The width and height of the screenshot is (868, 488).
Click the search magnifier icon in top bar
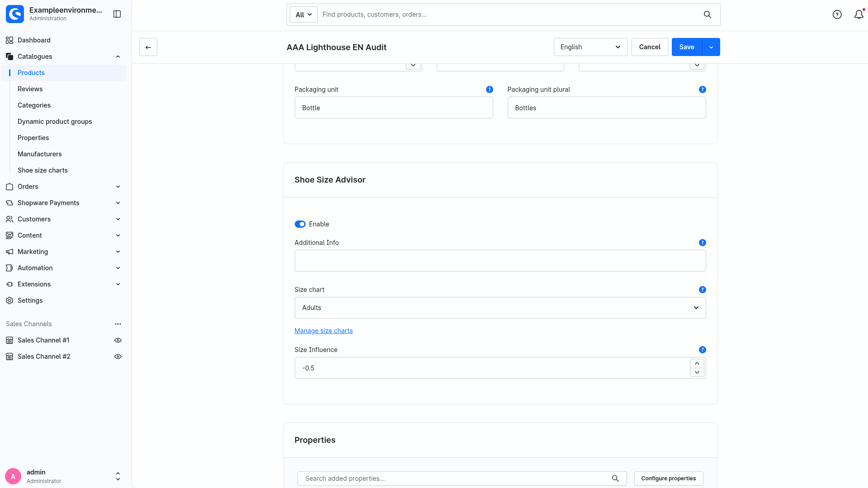tap(708, 14)
